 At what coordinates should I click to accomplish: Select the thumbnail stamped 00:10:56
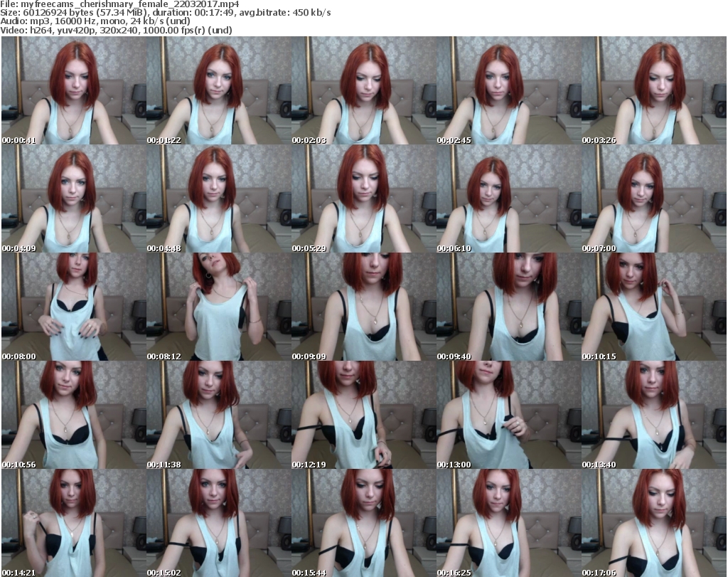coord(74,415)
